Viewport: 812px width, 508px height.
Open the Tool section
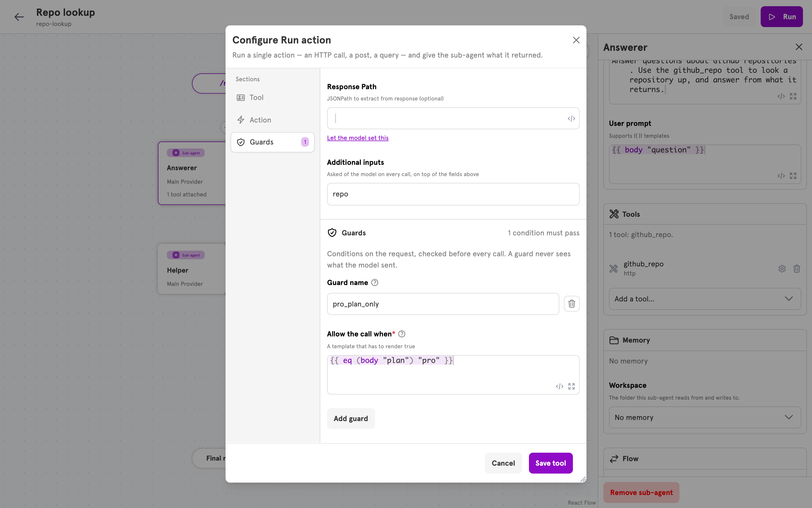(x=272, y=97)
